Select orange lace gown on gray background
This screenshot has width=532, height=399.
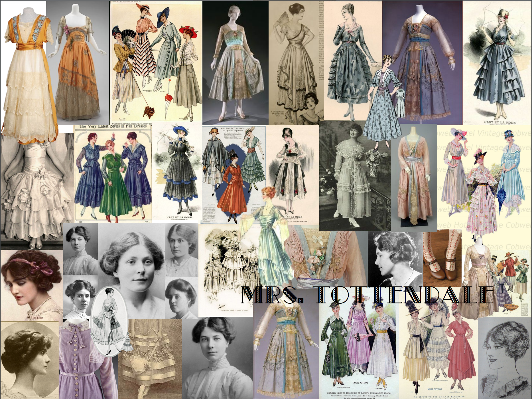78,63
